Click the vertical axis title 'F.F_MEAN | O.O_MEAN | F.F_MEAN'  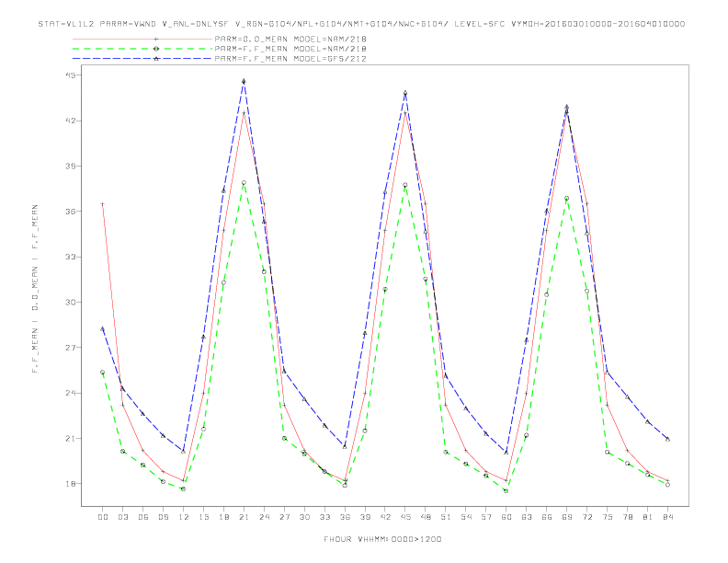pyautogui.click(x=35, y=289)
